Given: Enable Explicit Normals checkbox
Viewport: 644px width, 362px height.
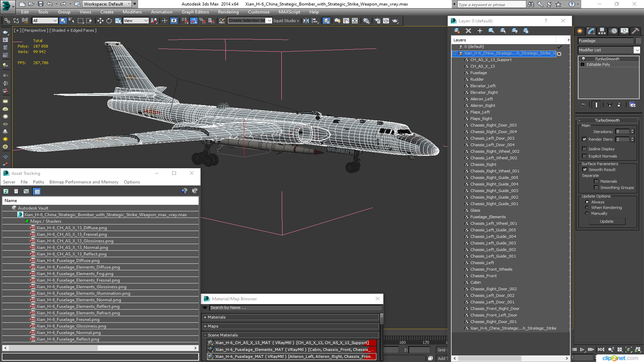Looking at the screenshot, I should click(x=584, y=156).
